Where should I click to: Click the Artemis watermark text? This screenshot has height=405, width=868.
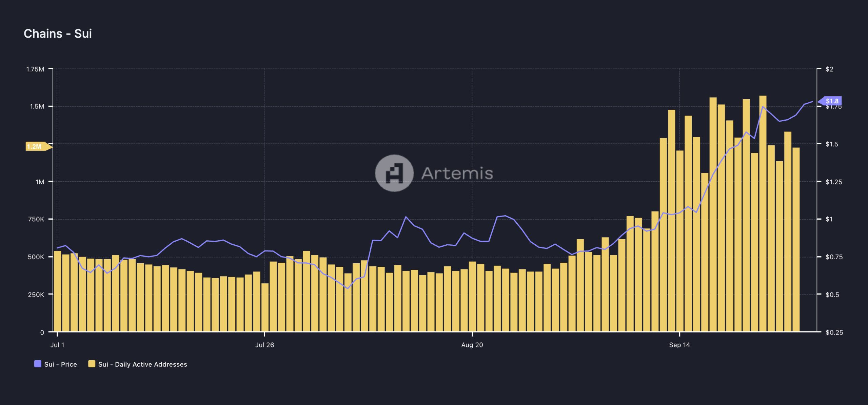(457, 174)
